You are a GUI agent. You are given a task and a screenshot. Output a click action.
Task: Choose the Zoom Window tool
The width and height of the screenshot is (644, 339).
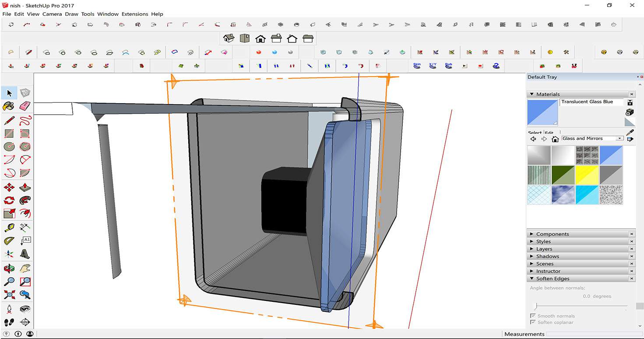[25, 281]
